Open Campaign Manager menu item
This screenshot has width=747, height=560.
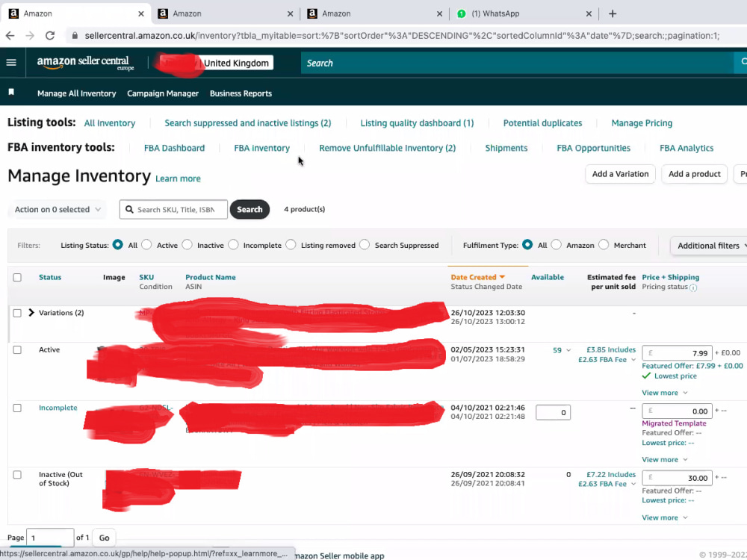(x=162, y=93)
